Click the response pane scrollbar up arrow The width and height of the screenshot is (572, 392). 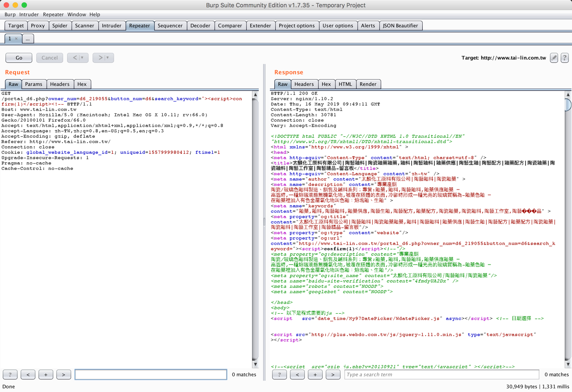(568, 95)
